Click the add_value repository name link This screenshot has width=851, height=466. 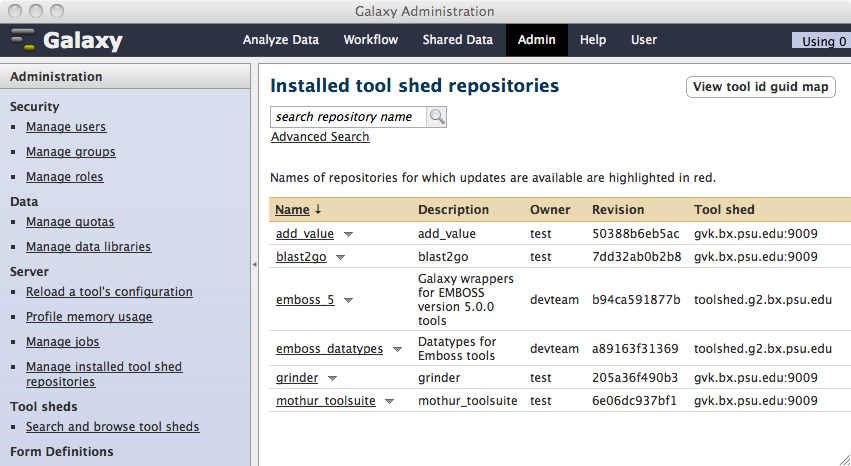point(304,234)
